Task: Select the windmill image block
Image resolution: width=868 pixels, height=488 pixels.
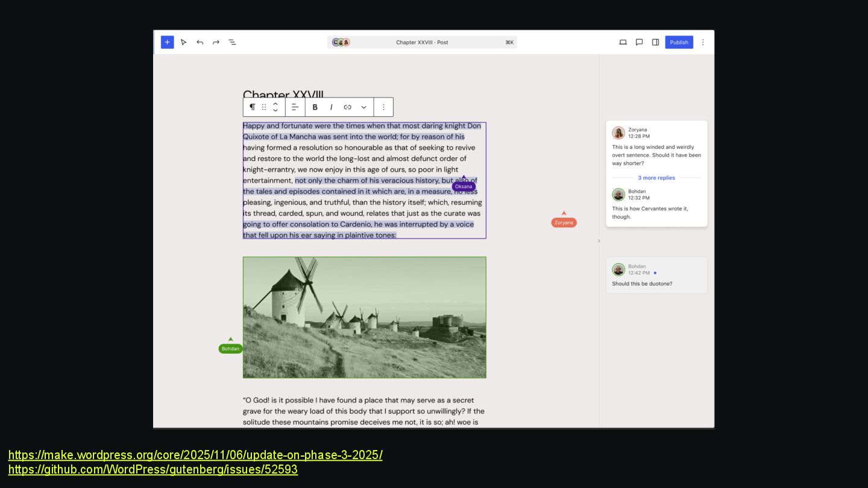Action: [x=365, y=318]
